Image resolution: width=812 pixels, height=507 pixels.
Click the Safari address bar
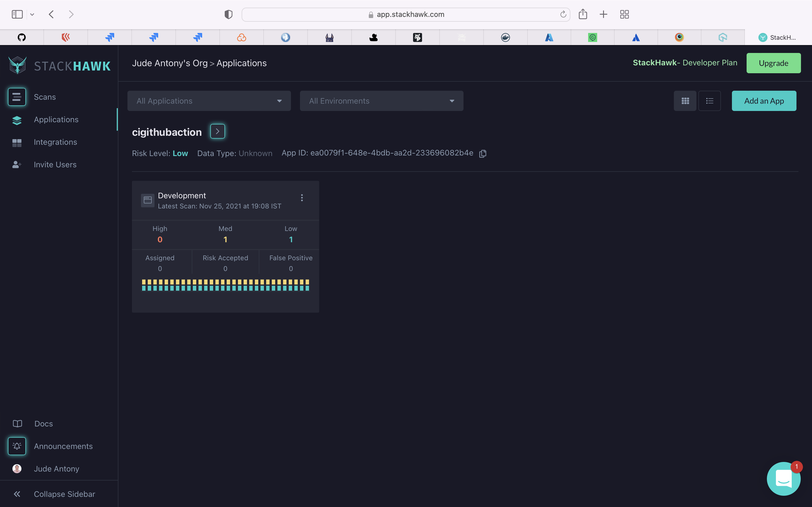coord(405,14)
